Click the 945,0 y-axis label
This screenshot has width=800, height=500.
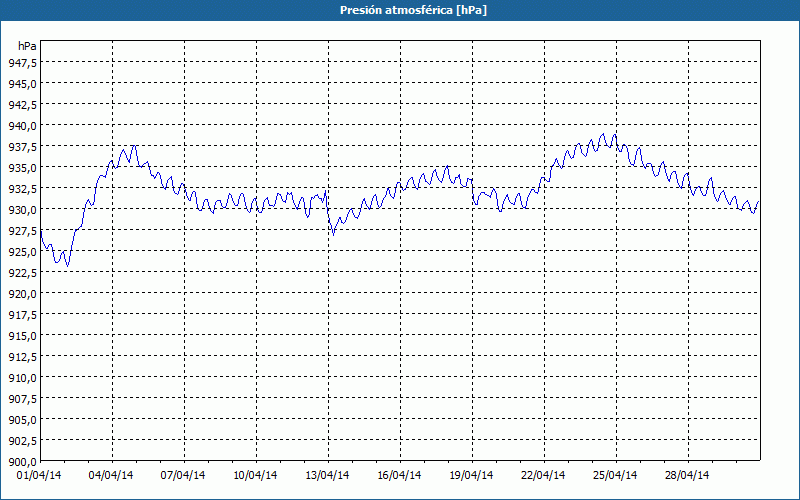pos(22,83)
